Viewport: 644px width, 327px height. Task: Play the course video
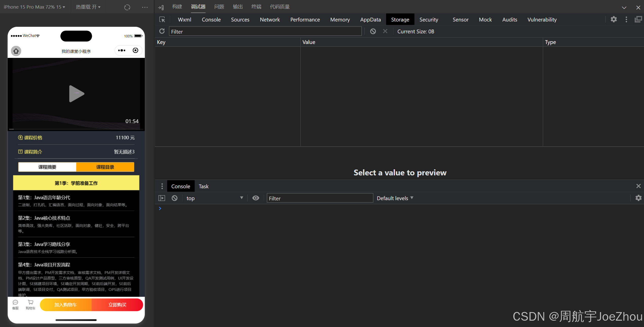76,94
